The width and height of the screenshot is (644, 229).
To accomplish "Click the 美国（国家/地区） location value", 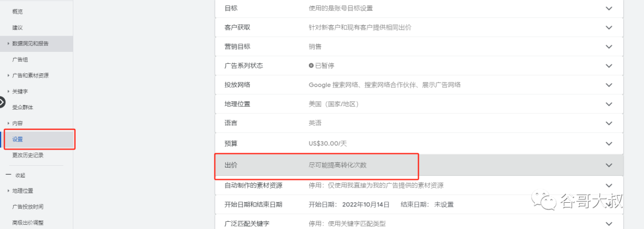I will click(334, 104).
